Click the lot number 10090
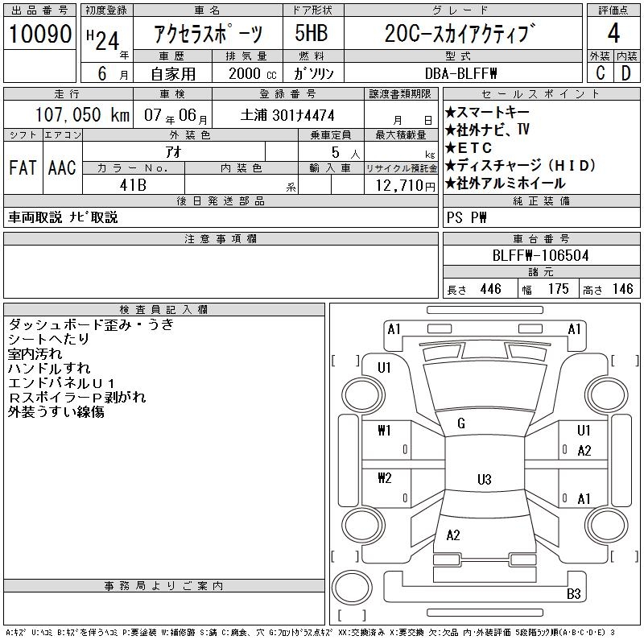This screenshot has width=644, height=644. 39,34
